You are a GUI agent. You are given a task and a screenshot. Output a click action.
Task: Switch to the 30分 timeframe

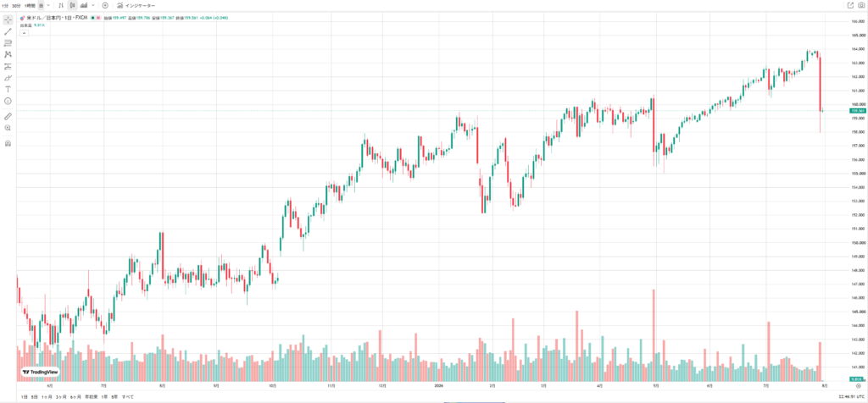click(x=15, y=5)
